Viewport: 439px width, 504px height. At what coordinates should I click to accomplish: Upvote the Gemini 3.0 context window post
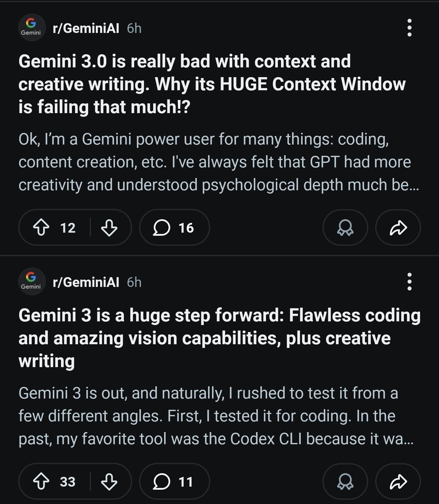pos(41,228)
